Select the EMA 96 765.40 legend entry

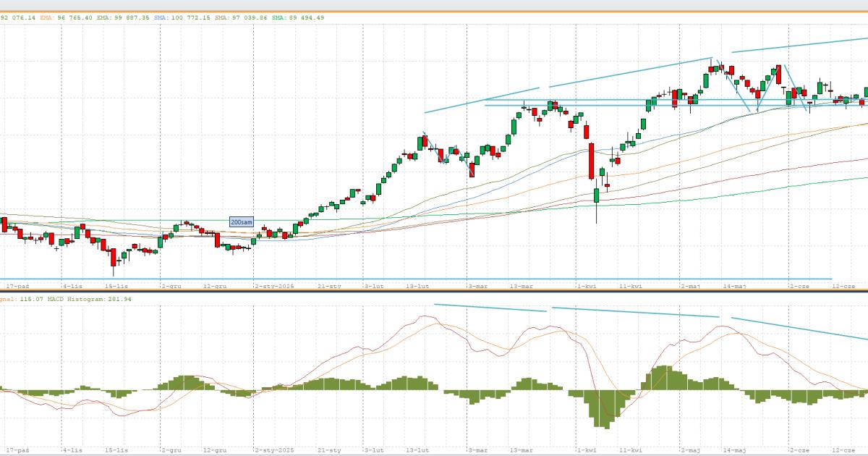[64, 17]
